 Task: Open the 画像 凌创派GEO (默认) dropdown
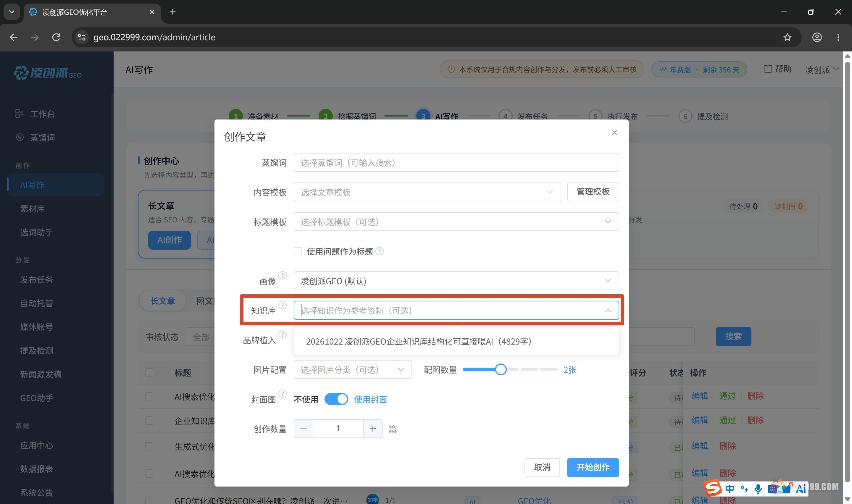[456, 281]
